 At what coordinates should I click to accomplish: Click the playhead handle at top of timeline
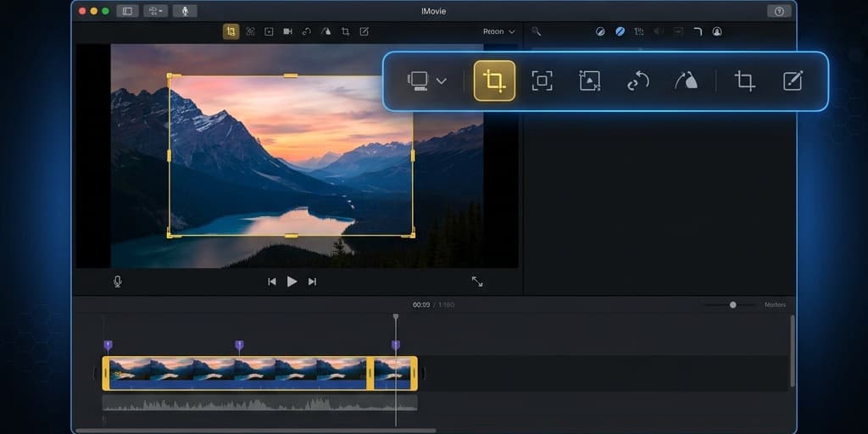pos(396,317)
